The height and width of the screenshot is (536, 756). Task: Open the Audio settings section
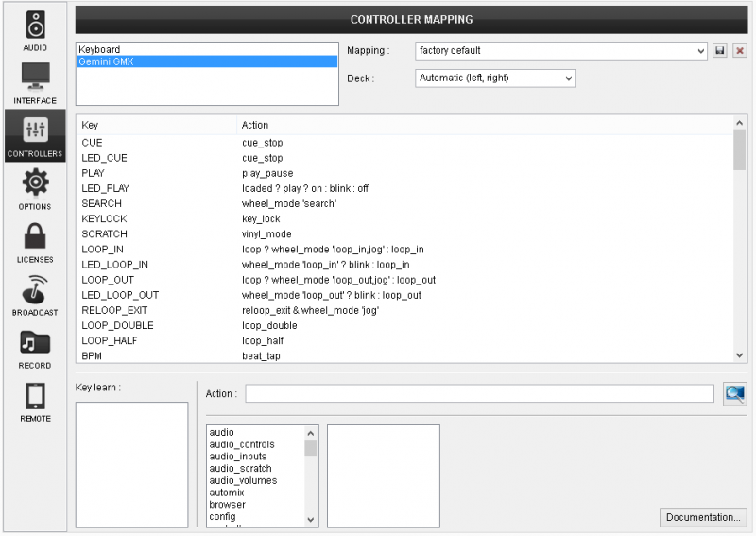[x=35, y=30]
